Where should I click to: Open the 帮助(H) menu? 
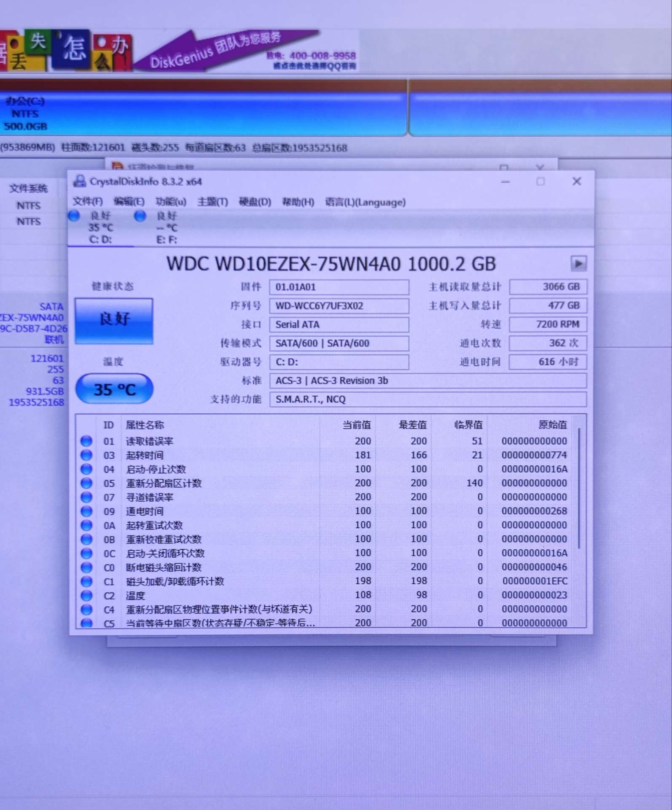click(x=298, y=202)
